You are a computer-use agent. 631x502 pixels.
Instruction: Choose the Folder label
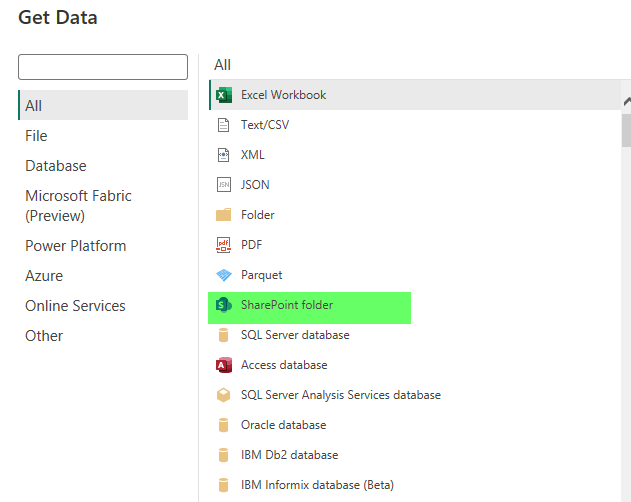pyautogui.click(x=258, y=215)
